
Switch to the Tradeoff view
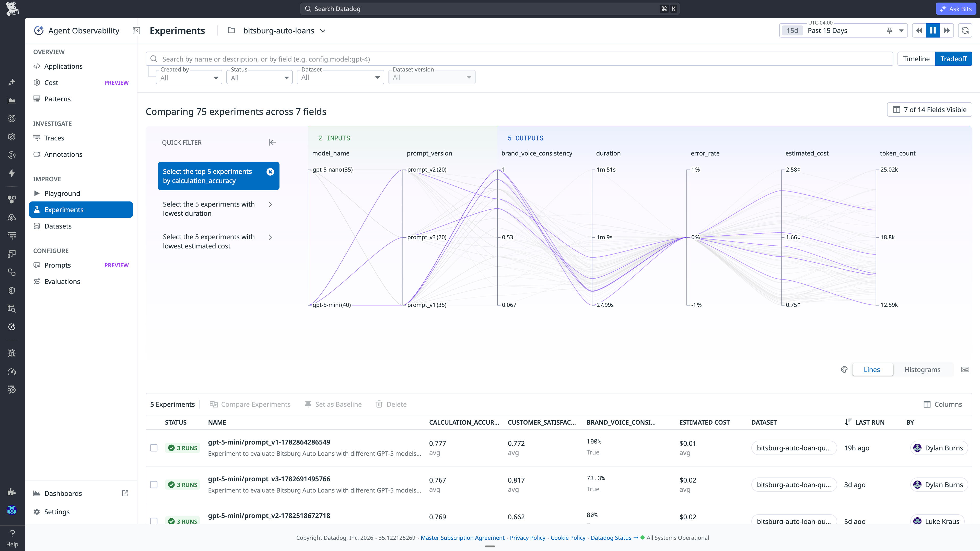tap(953, 59)
